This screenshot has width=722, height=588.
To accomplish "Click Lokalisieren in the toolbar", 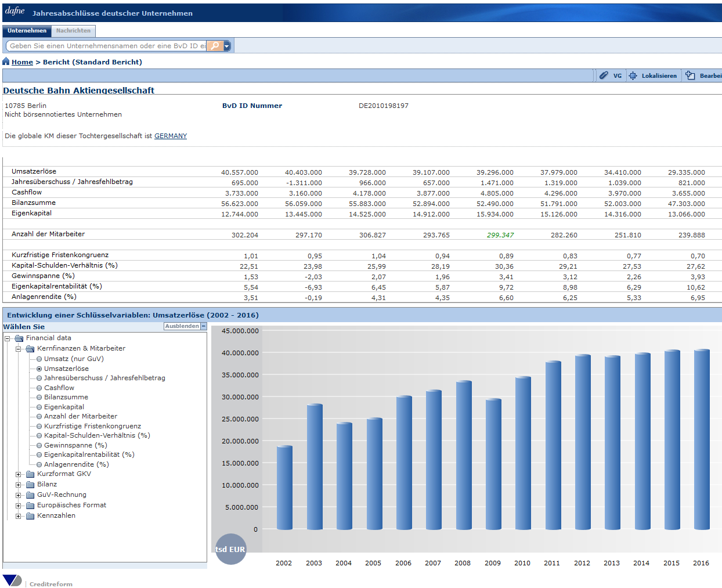I will [659, 76].
